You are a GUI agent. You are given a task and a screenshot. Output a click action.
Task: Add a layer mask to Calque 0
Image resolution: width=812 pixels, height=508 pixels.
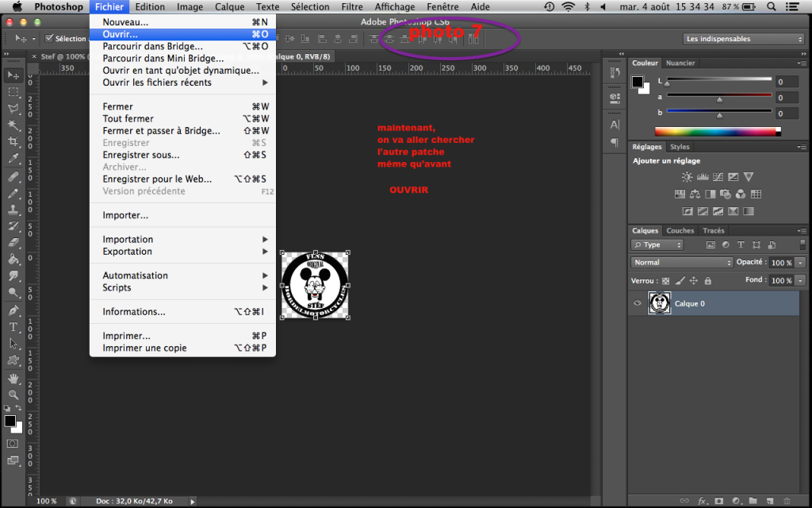(718, 502)
